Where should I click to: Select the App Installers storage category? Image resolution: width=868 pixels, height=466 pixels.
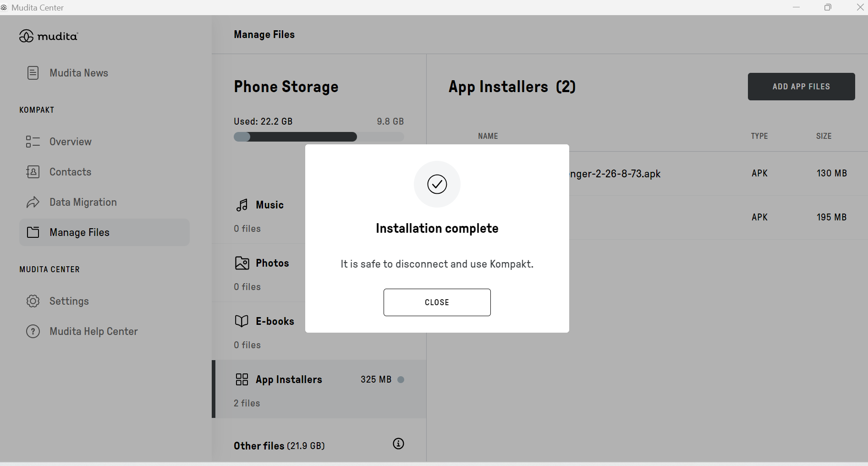319,389
